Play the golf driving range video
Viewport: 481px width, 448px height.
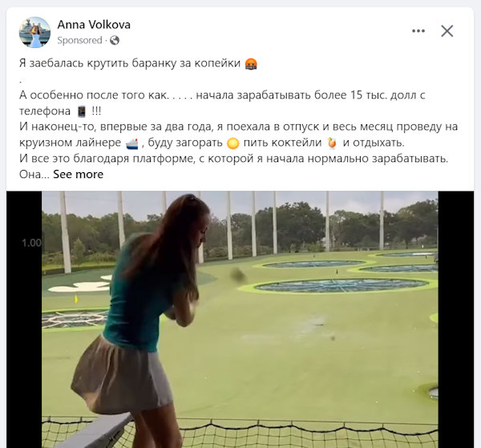tap(240, 319)
